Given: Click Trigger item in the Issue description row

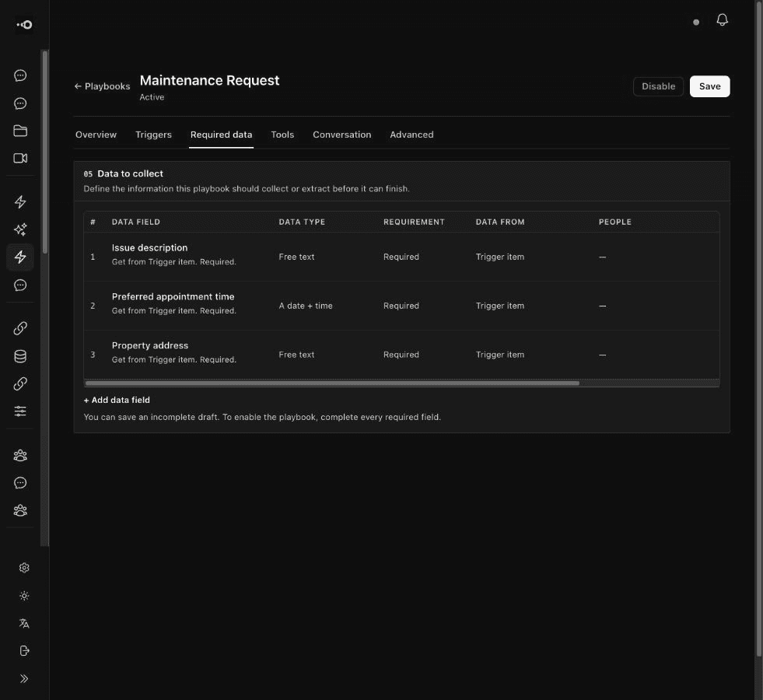Looking at the screenshot, I should point(500,257).
